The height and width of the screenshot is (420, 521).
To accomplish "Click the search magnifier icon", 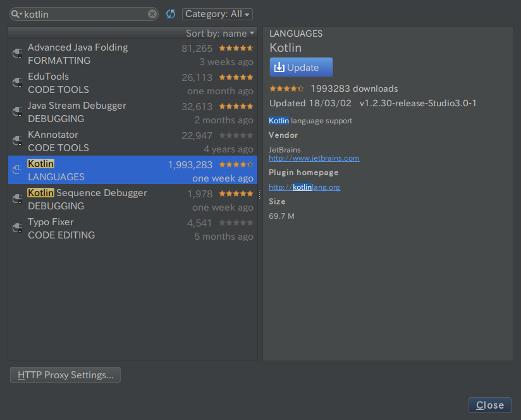I will [16, 14].
